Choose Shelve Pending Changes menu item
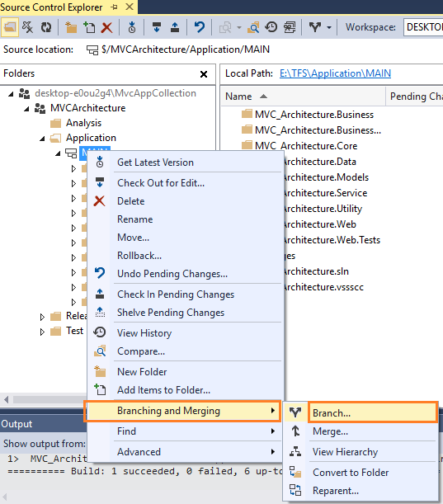This screenshot has height=504, width=443. coord(185,313)
